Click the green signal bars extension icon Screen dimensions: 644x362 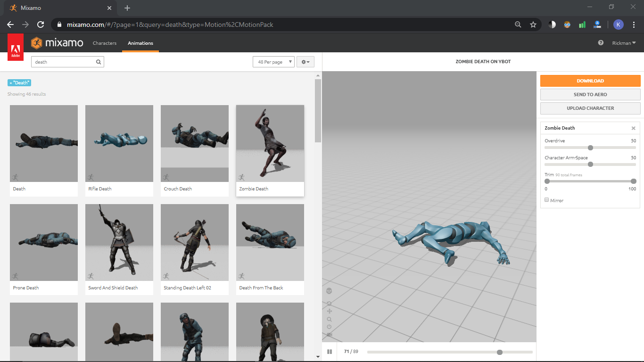point(582,25)
